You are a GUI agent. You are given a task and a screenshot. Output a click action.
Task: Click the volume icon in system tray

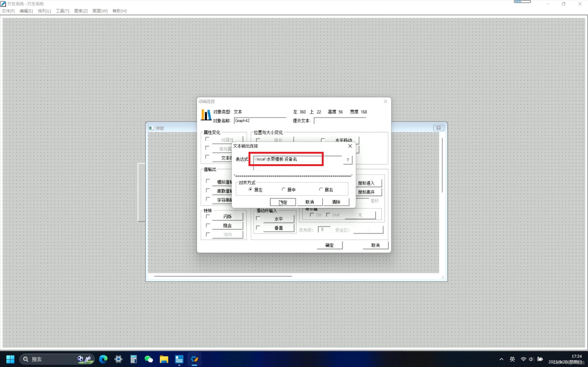click(531, 359)
